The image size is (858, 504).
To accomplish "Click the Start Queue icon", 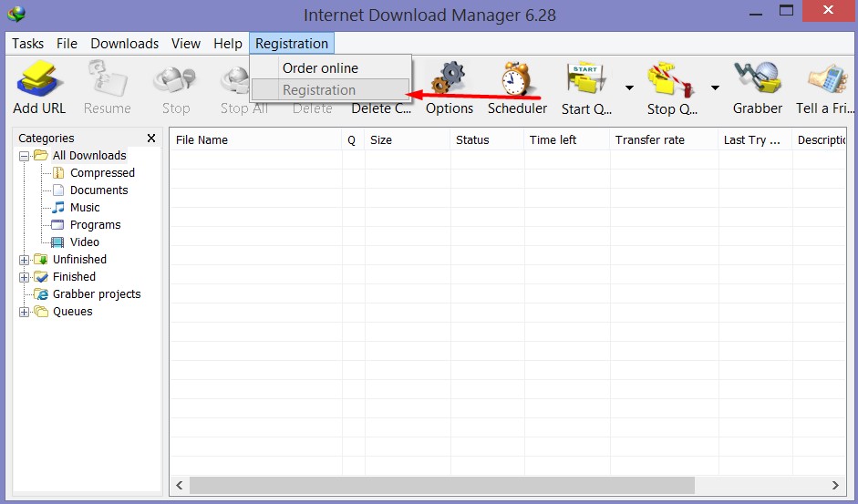I will point(586,80).
